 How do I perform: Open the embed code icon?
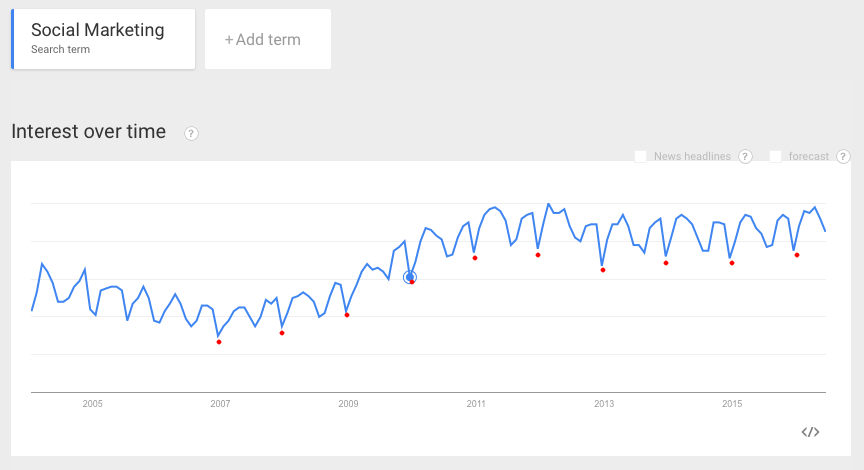tap(811, 432)
